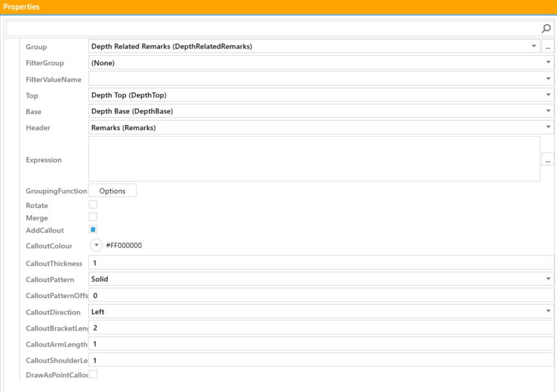
Task: Click the GroupingFunction property label
Action: coord(56,191)
